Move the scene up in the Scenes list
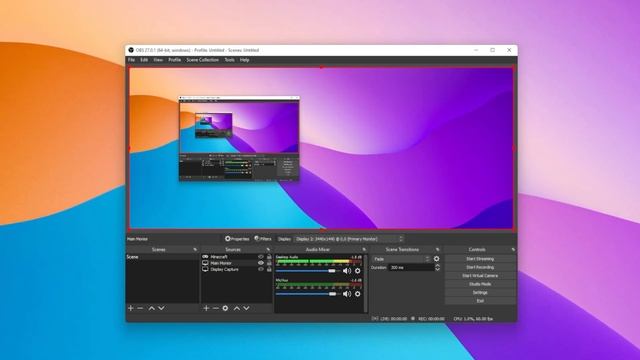The image size is (640, 360). pyautogui.click(x=151, y=308)
